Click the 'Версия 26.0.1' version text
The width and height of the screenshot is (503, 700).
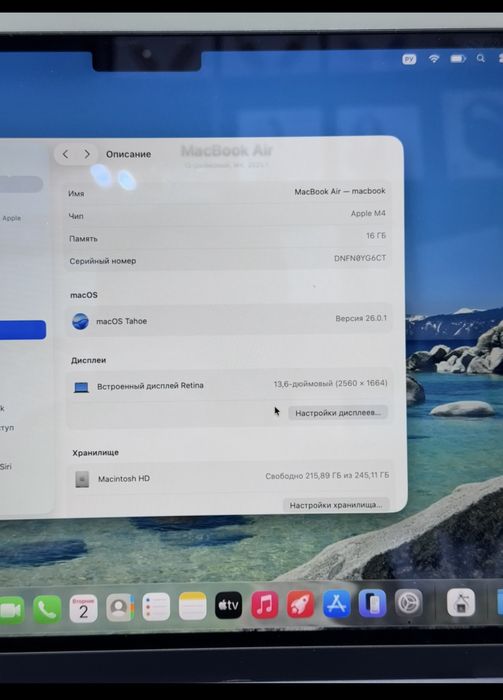pyautogui.click(x=361, y=318)
